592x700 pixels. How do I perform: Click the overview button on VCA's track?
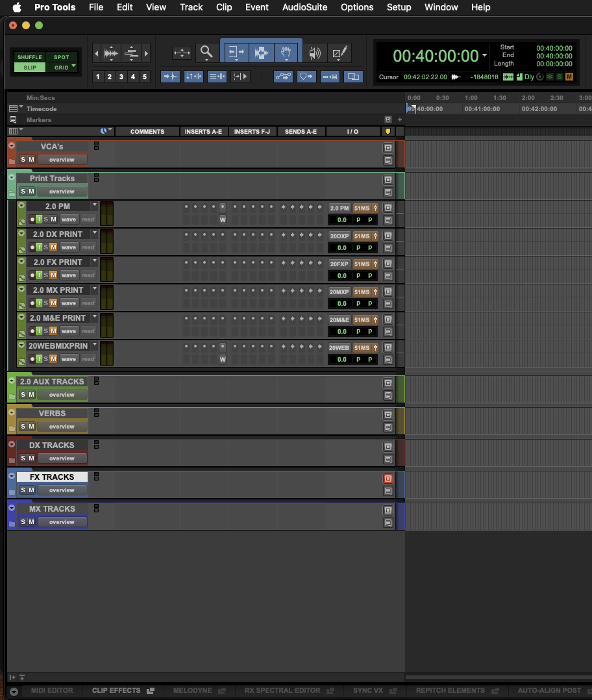[61, 159]
